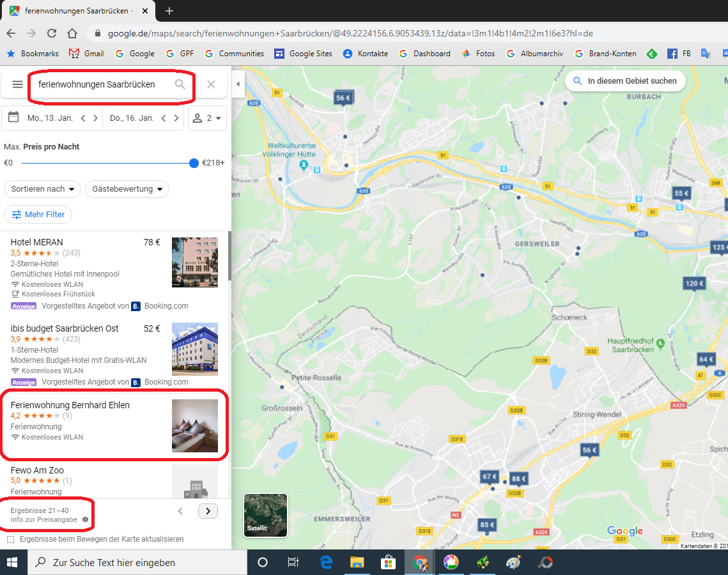Go to previous check-in date
The image size is (728, 575).
pos(83,118)
